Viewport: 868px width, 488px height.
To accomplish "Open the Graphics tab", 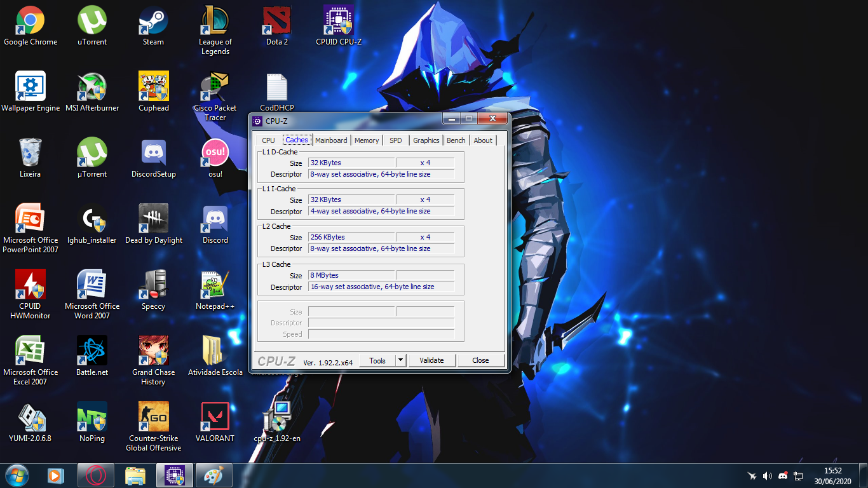I will point(426,140).
